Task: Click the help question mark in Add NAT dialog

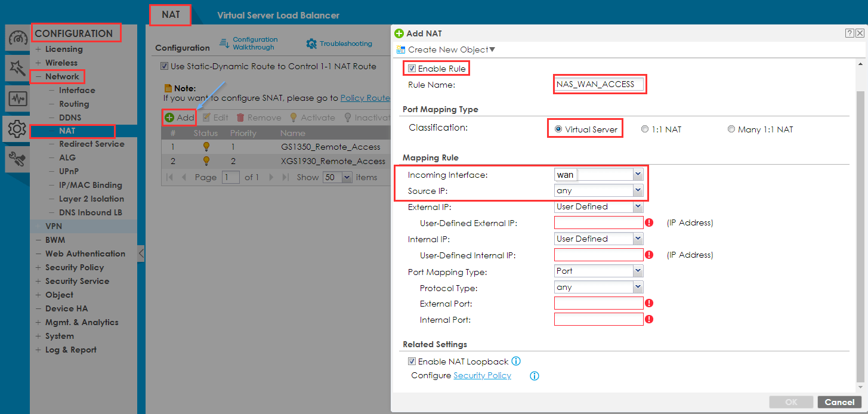Action: 850,33
